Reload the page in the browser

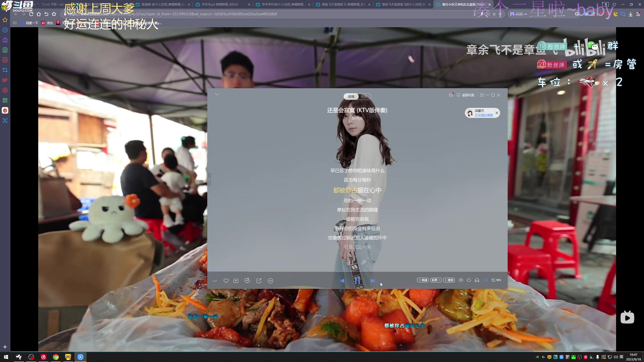click(31, 14)
